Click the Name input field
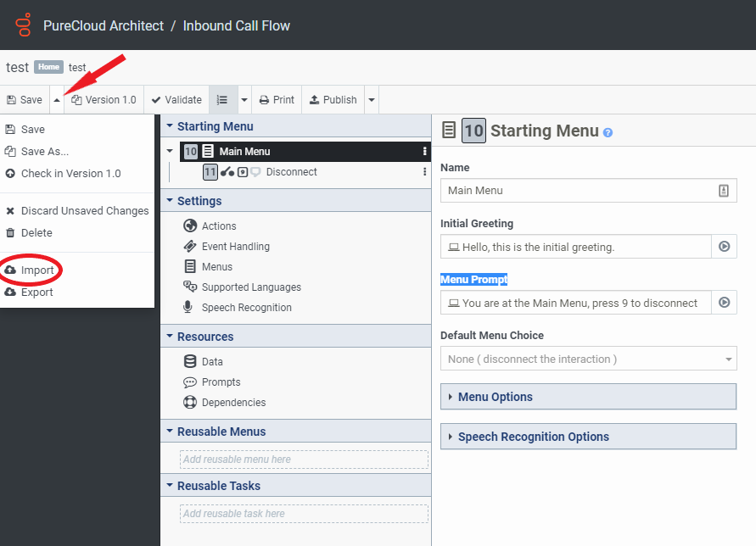The width and height of the screenshot is (756, 546). [x=588, y=191]
